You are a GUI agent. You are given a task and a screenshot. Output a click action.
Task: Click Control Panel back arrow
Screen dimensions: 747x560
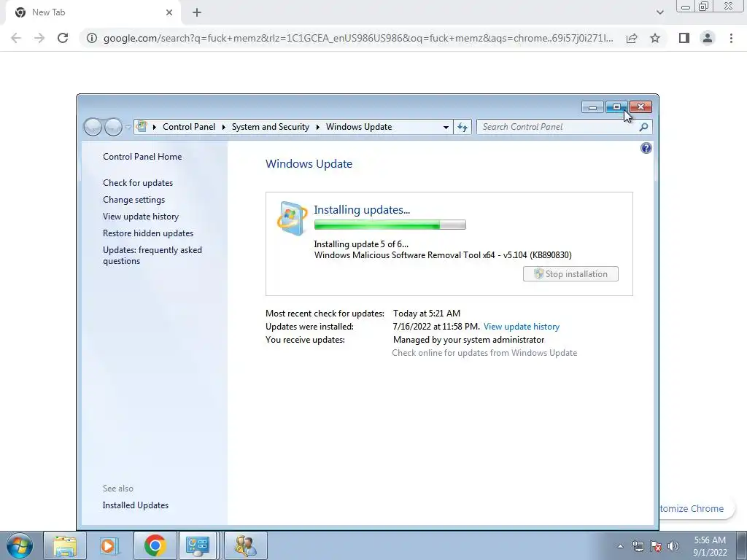[93, 127]
